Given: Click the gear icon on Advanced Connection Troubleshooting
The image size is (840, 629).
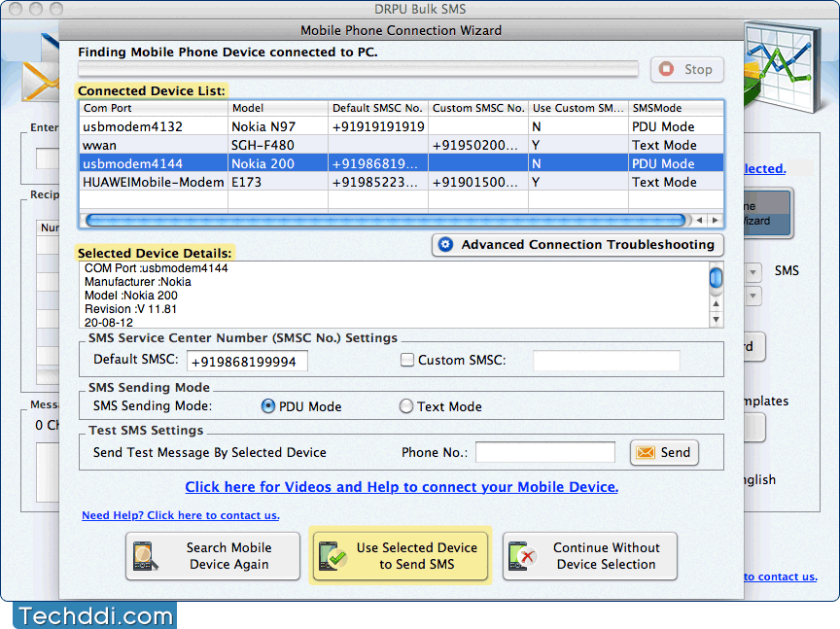Looking at the screenshot, I should [x=445, y=245].
